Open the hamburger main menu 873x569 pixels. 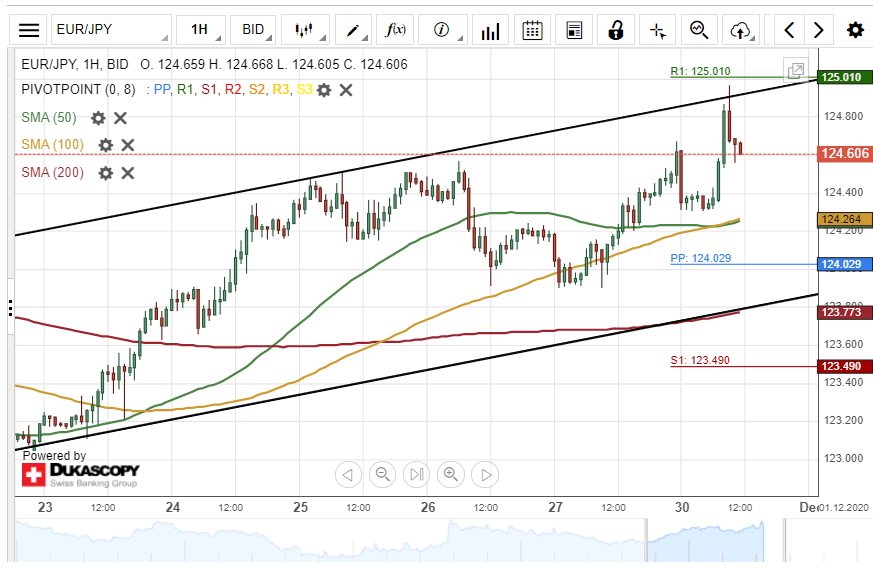(30, 30)
